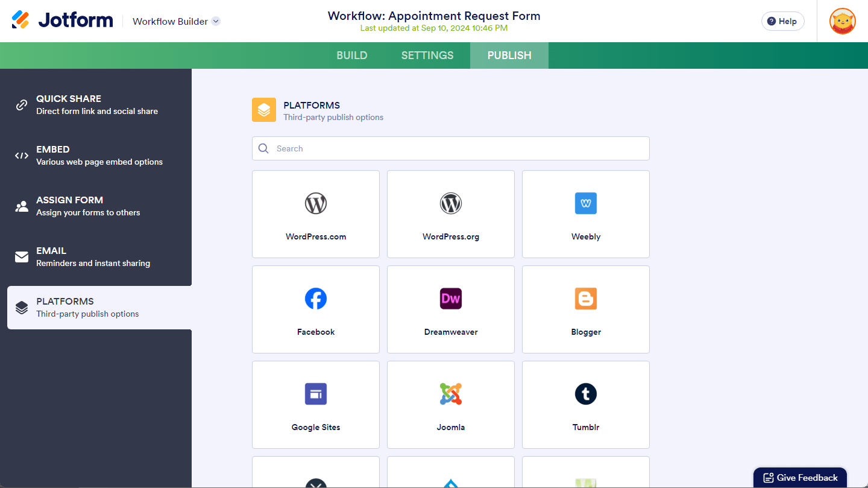The width and height of the screenshot is (868, 488).
Task: Click the Platforms layers icon in sidebar
Action: tap(22, 308)
